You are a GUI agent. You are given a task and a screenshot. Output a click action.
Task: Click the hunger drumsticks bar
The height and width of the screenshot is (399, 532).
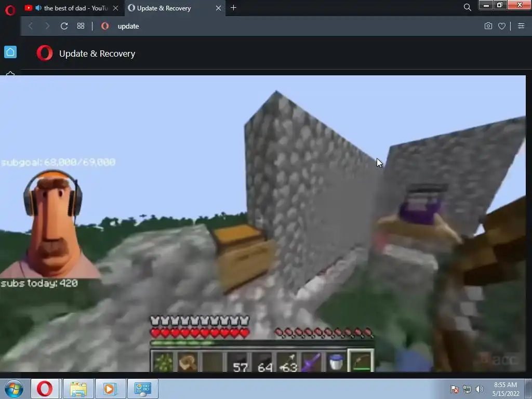point(324,333)
